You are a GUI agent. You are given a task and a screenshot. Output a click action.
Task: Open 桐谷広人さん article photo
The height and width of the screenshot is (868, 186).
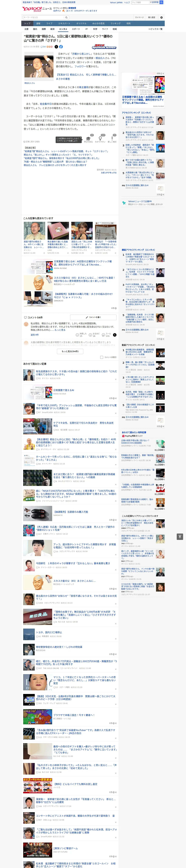[39, 66]
